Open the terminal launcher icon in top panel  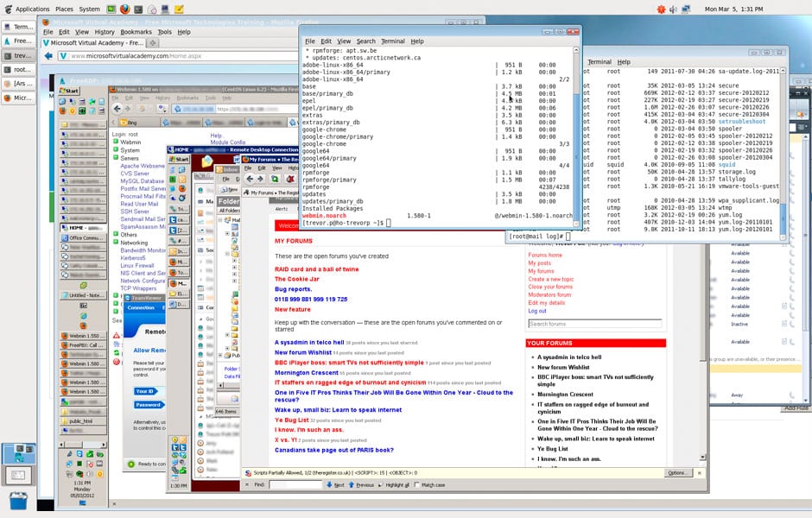(138, 9)
